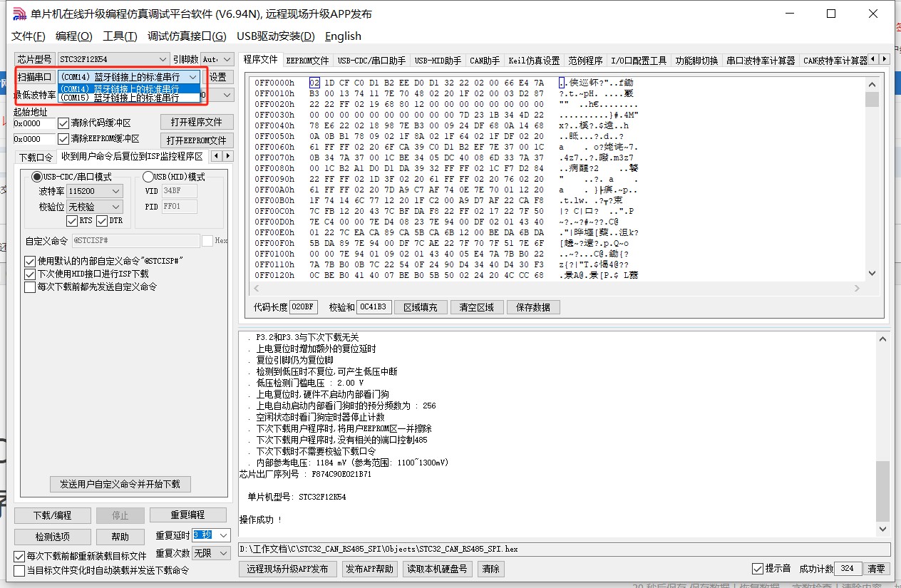Open the 重复延时 3秒 dropdown
The width and height of the screenshot is (901, 588).
pyautogui.click(x=212, y=535)
